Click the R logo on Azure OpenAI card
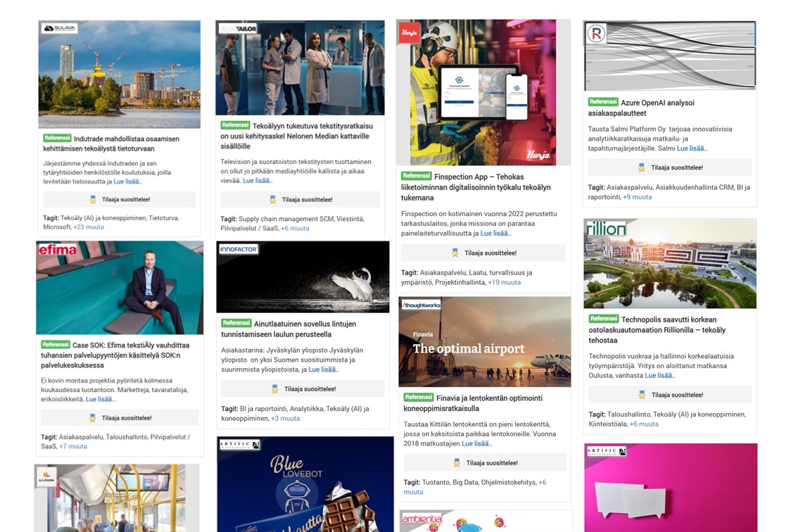The width and height of the screenshot is (798, 532). [597, 34]
